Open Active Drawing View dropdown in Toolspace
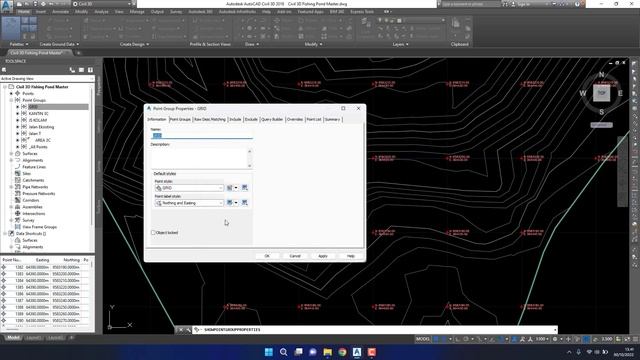 tap(47, 78)
